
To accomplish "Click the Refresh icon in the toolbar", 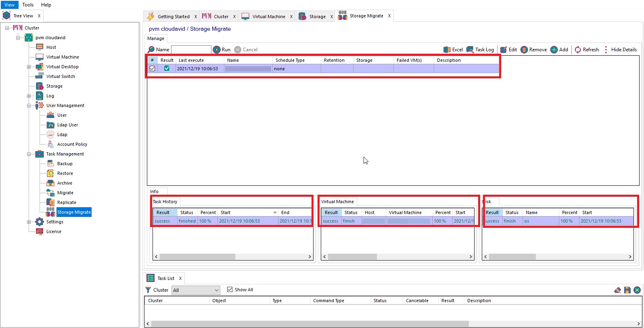I will (578, 50).
